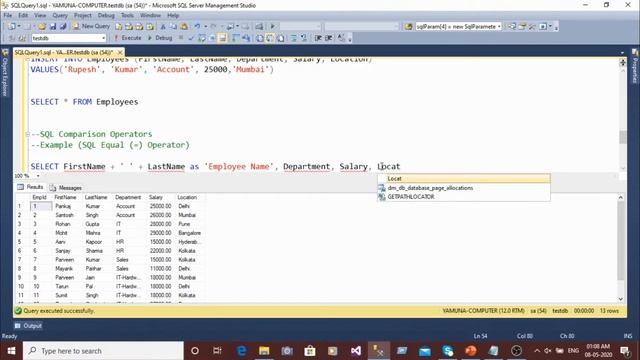Screen dimensions: 640x360
Task: Open OBS Studio from taskbar
Action: pyautogui.click(x=516, y=351)
